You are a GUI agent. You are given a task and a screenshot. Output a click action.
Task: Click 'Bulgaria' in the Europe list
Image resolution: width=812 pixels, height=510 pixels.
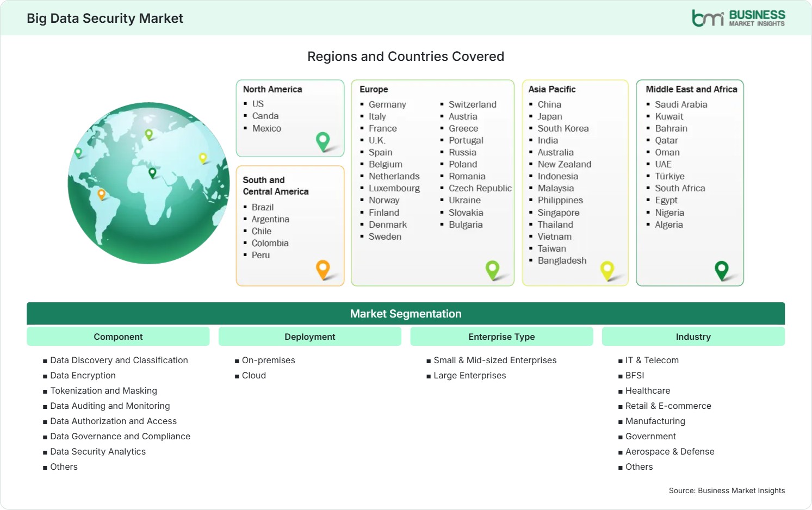point(466,225)
